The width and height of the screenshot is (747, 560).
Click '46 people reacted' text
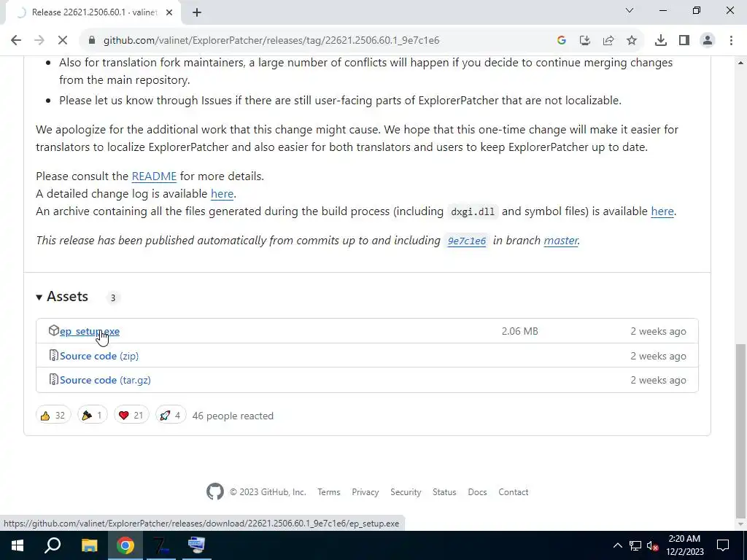(233, 416)
